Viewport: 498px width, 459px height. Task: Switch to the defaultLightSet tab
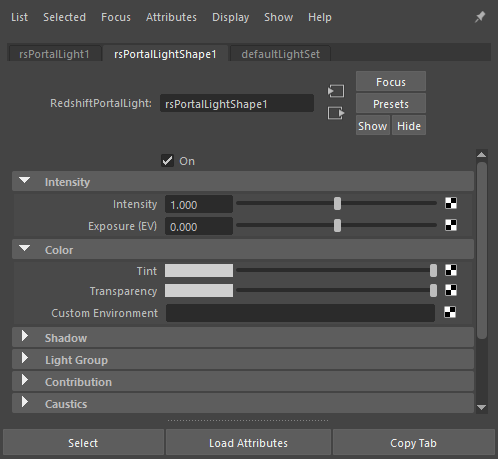[280, 54]
